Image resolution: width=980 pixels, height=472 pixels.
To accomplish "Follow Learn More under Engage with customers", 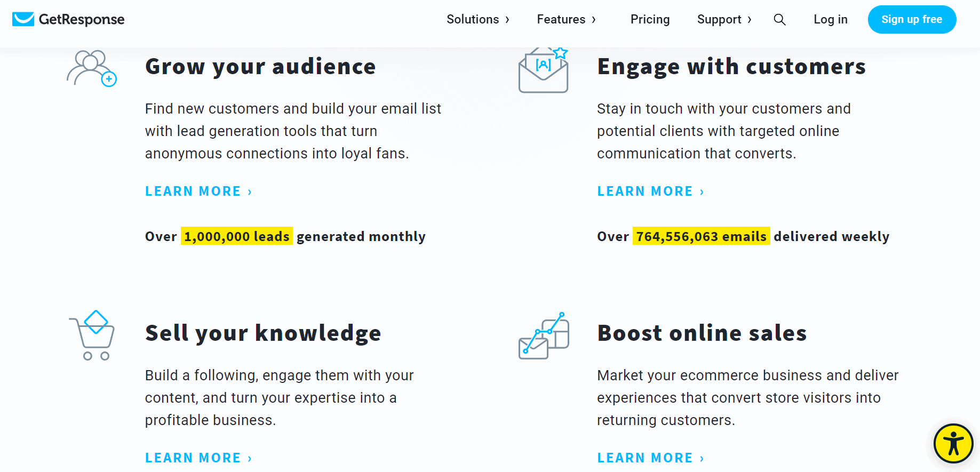I will (x=651, y=191).
